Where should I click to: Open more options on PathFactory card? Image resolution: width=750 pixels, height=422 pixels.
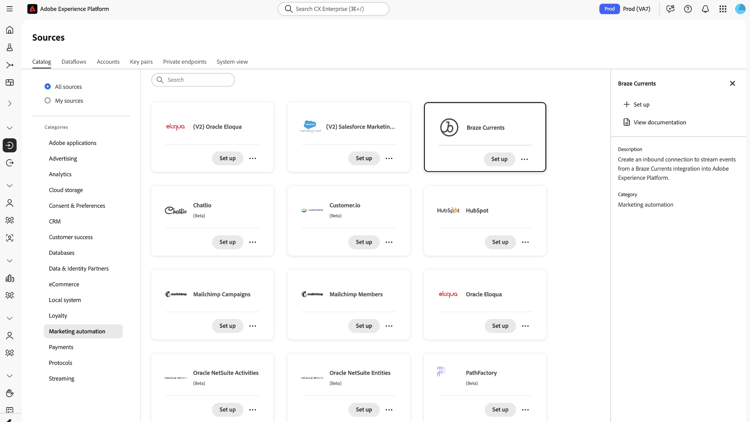coord(525,410)
